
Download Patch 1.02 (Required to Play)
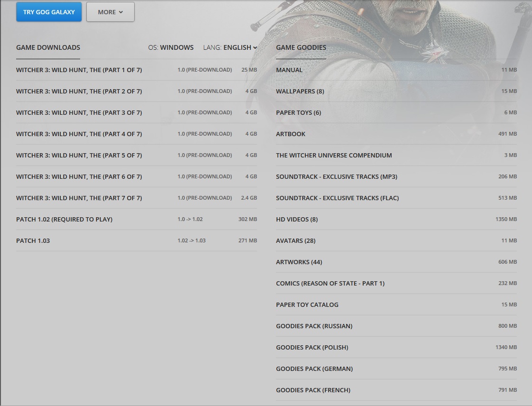pos(137,220)
